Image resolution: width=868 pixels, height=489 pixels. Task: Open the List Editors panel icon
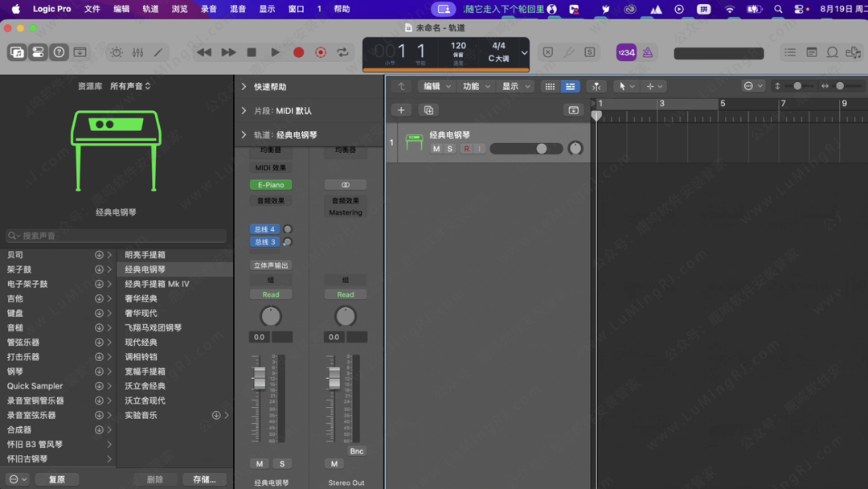click(x=790, y=52)
